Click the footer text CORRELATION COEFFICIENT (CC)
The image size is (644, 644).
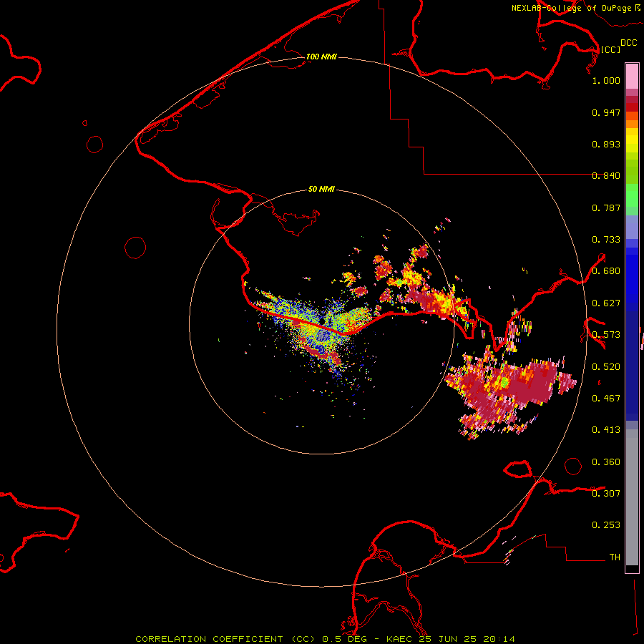click(225, 639)
